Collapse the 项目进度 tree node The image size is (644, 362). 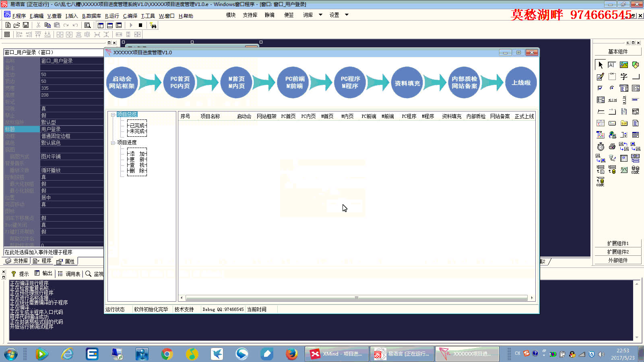coord(113,143)
